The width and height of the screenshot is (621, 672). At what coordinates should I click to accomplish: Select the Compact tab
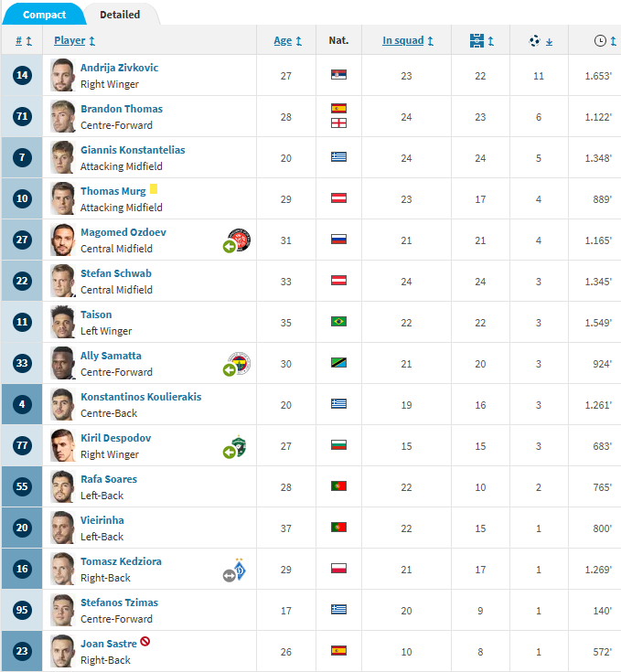44,15
